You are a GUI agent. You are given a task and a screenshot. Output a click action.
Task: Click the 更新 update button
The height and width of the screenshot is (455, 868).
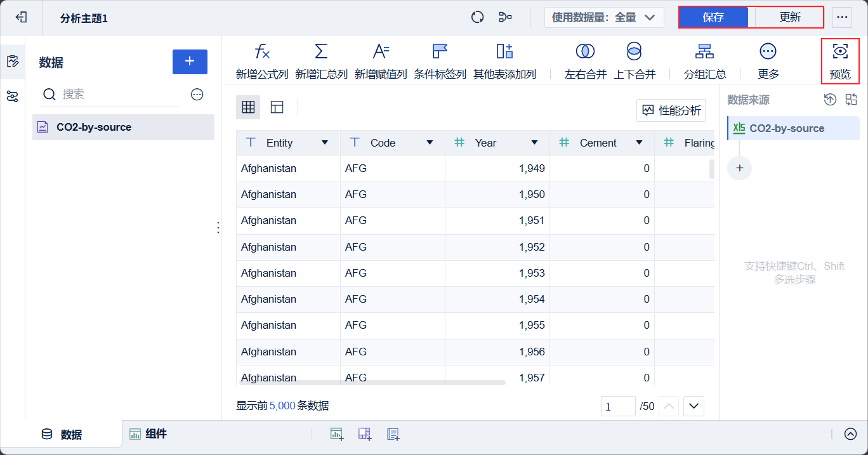pyautogui.click(x=789, y=17)
